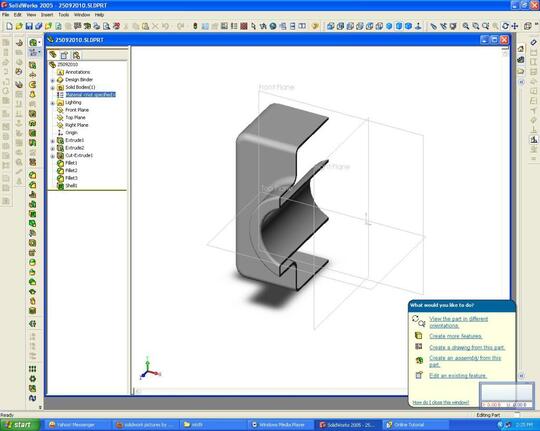The width and height of the screenshot is (540, 431).
Task: Select Right Plane in the tree
Action: pos(77,125)
